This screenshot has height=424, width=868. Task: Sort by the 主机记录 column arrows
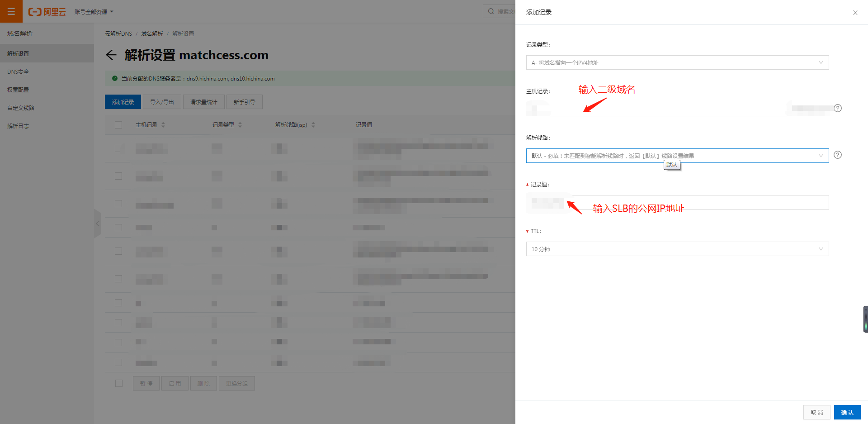tap(163, 125)
